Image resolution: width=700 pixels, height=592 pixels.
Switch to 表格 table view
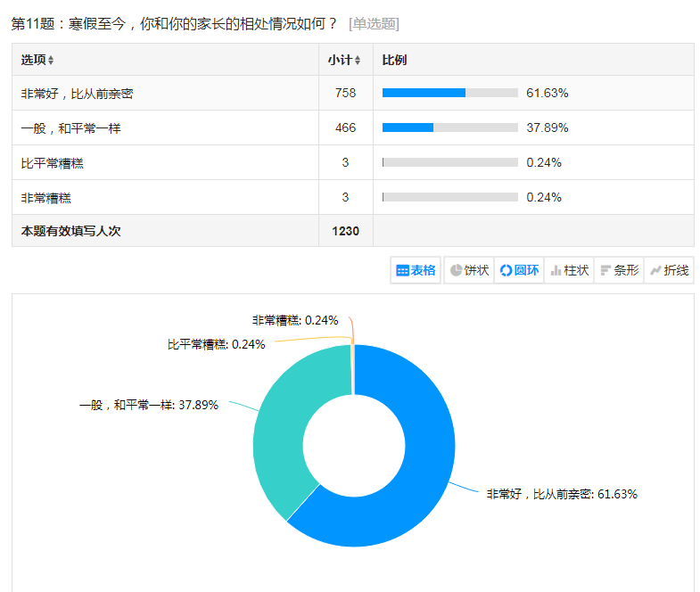(x=416, y=270)
